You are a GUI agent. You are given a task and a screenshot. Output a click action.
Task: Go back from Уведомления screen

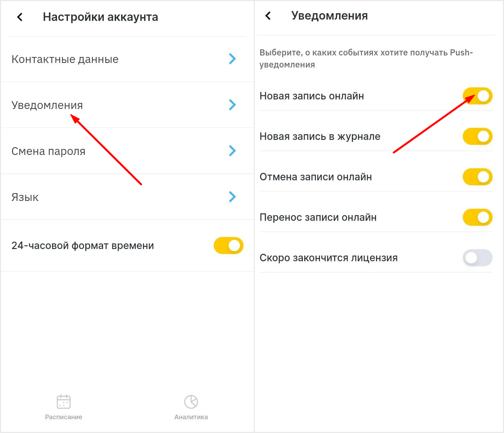[268, 16]
